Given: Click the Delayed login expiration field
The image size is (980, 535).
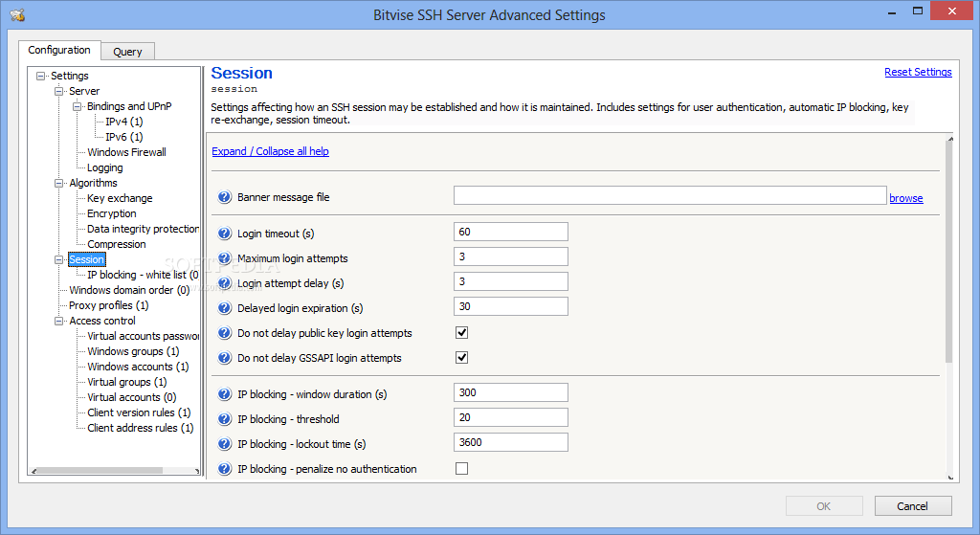Looking at the screenshot, I should (x=511, y=307).
